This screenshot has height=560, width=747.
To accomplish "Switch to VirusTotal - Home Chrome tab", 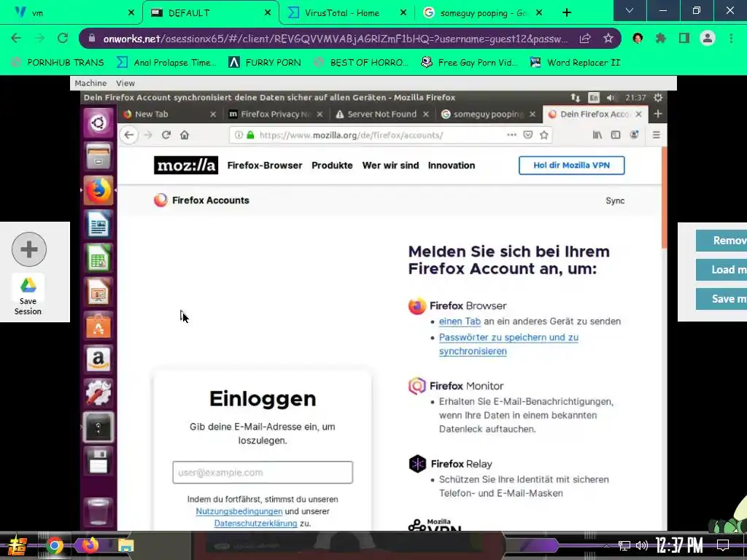I will pyautogui.click(x=347, y=13).
